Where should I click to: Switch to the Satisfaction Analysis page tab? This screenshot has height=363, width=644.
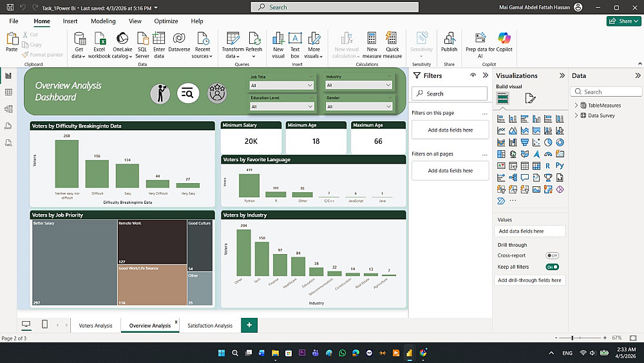(x=210, y=326)
